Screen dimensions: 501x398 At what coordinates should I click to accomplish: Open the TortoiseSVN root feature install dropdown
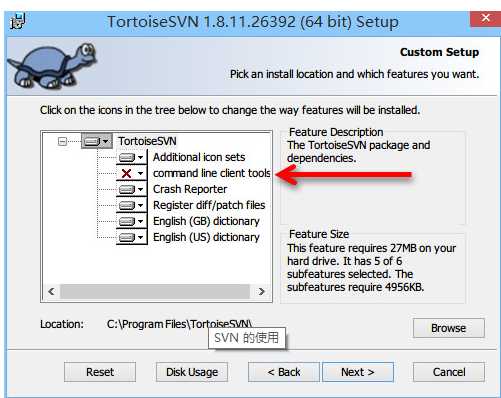click(x=97, y=141)
